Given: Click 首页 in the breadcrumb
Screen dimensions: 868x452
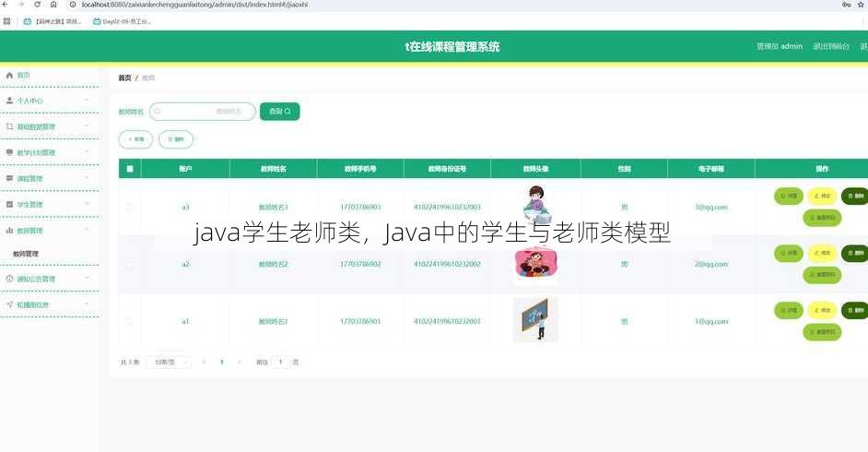Looking at the screenshot, I should [124, 78].
